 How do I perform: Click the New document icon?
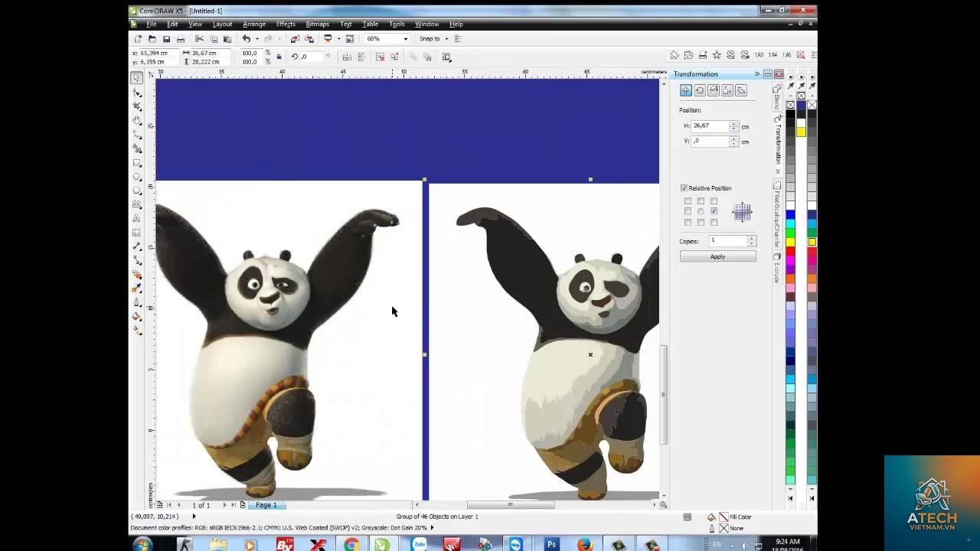tap(138, 38)
